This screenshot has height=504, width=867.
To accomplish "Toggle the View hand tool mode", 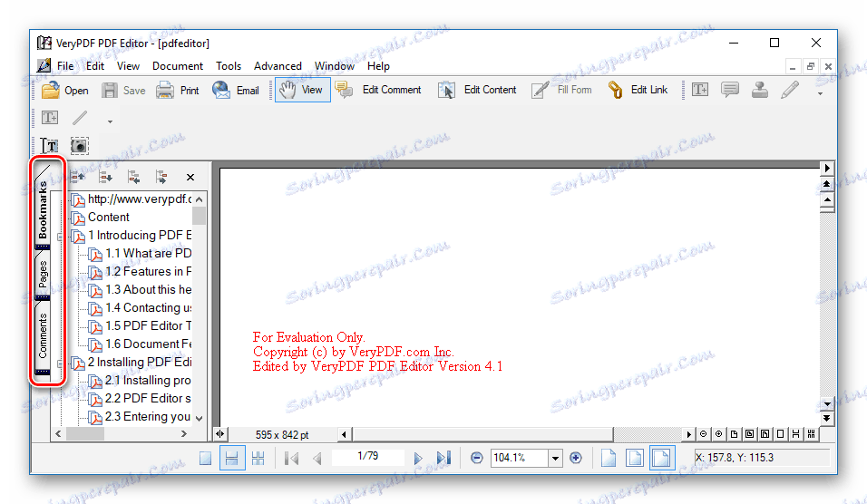I will click(x=303, y=90).
